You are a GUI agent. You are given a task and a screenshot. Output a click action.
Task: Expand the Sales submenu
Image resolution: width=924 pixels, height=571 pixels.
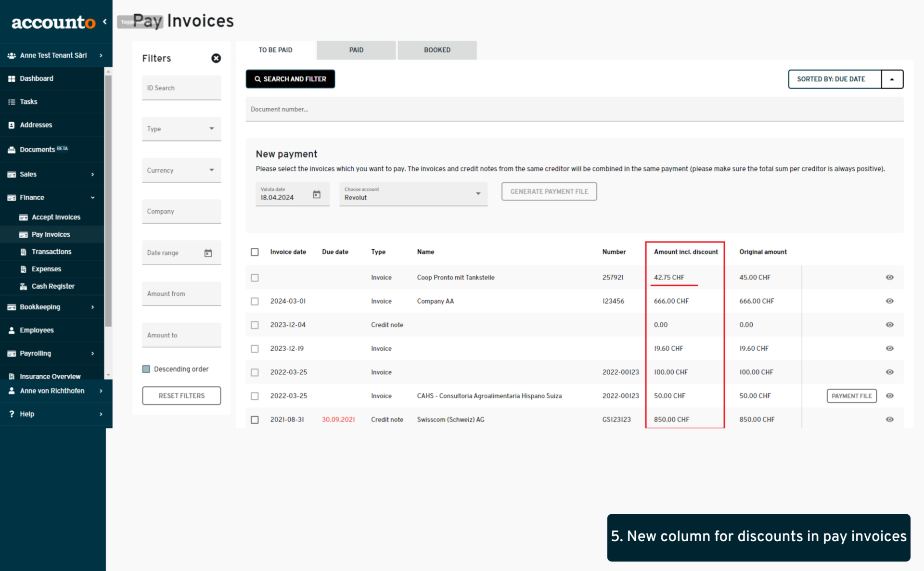(x=52, y=174)
